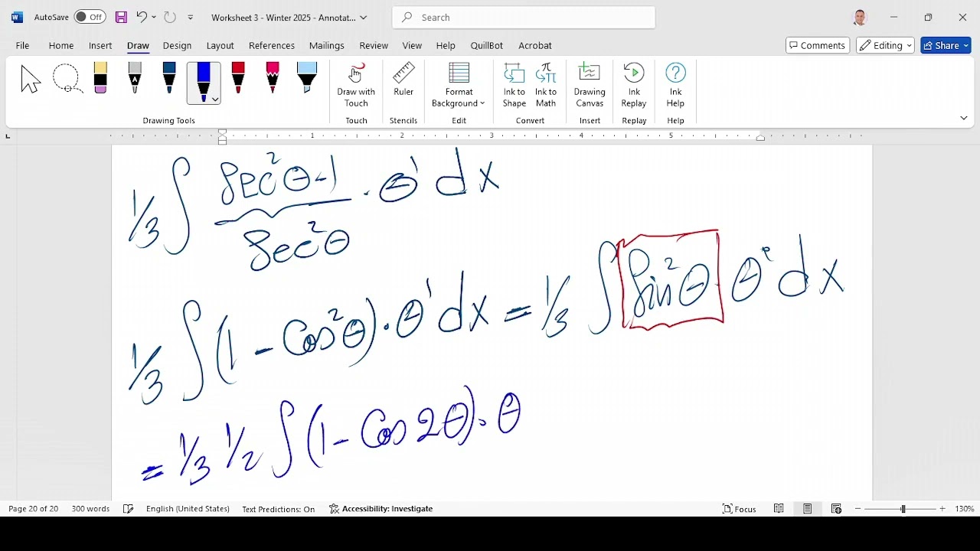
Task: Open the Help tab
Action: pyautogui.click(x=446, y=45)
